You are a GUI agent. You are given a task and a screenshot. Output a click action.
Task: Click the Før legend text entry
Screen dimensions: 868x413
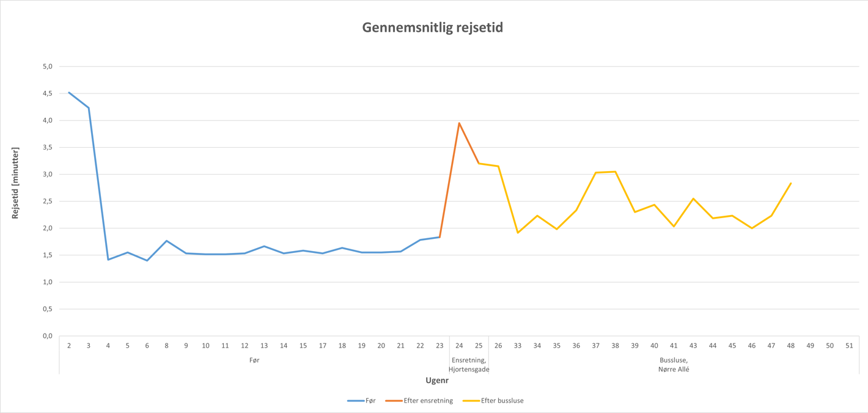tap(370, 401)
